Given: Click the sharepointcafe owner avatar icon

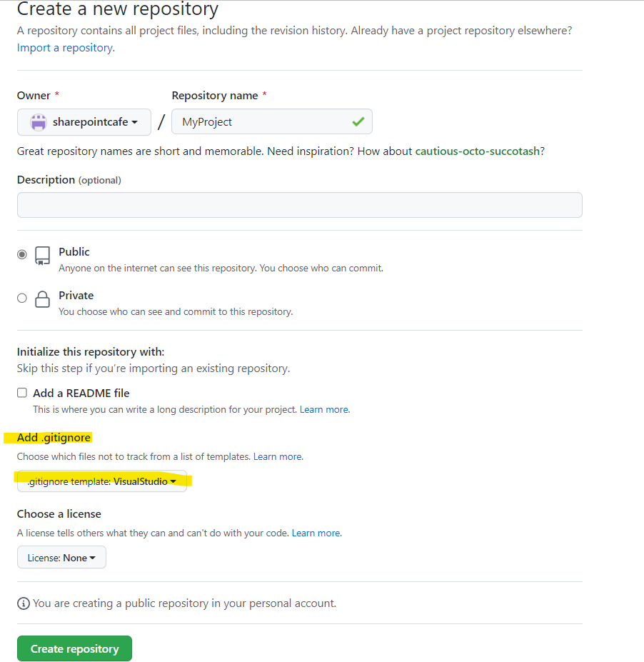Looking at the screenshot, I should click(38, 122).
